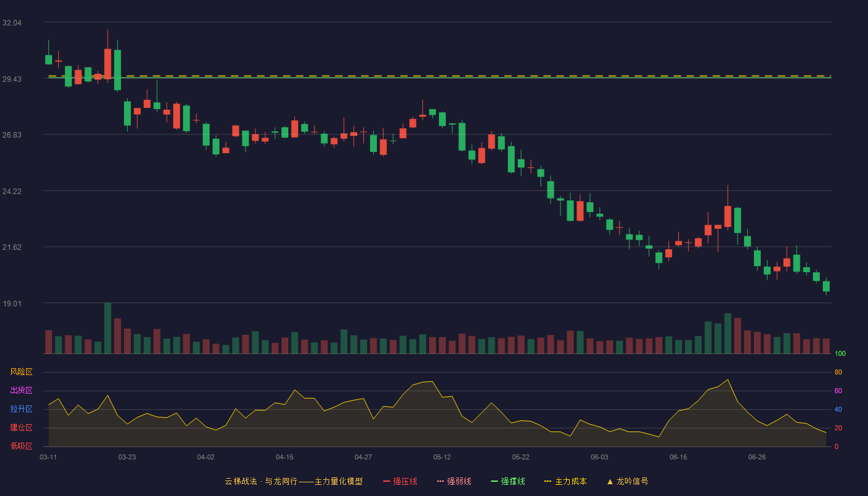
Task: Toggle the 龙吟信号 triangle legend item
Action: point(627,481)
